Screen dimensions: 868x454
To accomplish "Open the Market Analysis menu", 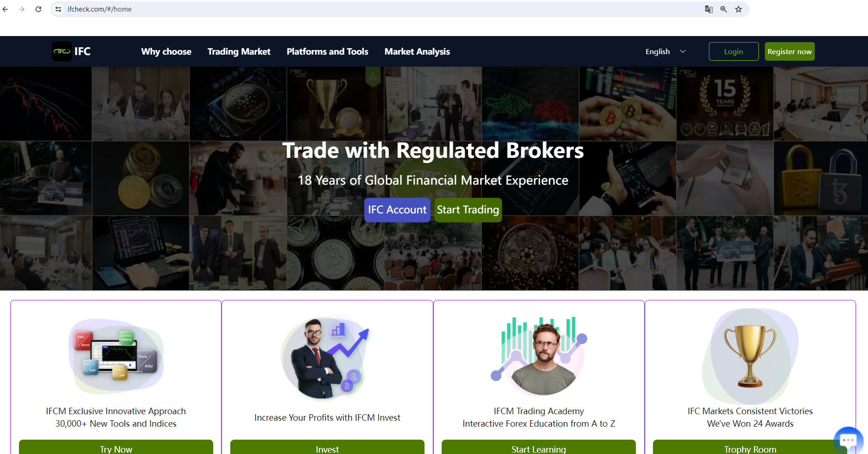I will [x=417, y=51].
